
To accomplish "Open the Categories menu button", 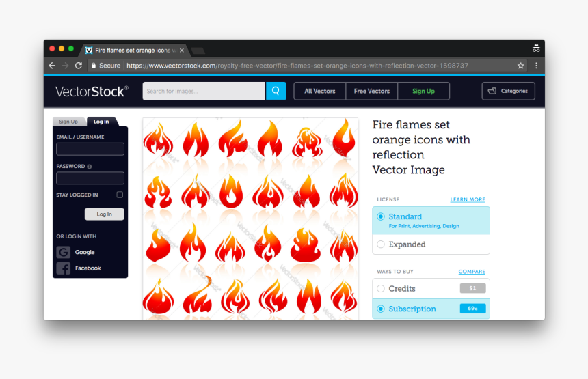I will (x=508, y=91).
